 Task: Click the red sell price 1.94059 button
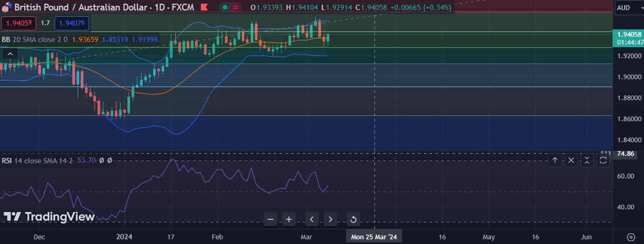pyautogui.click(x=18, y=23)
